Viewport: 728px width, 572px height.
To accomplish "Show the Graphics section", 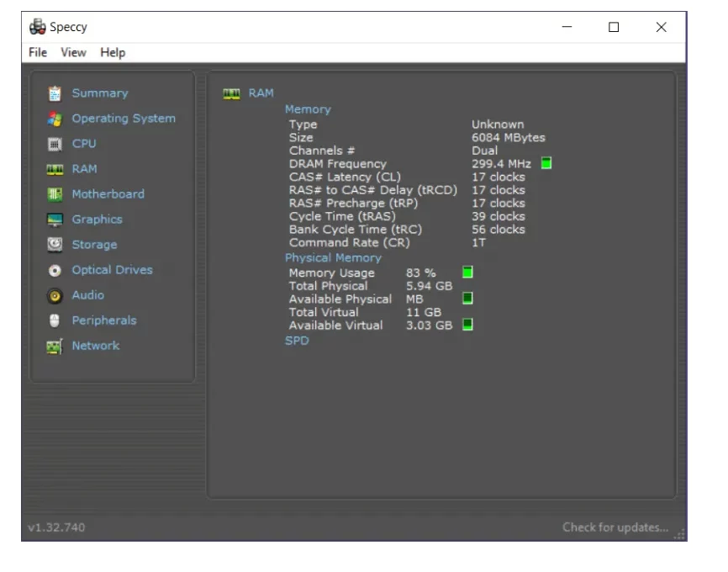I will tap(97, 220).
